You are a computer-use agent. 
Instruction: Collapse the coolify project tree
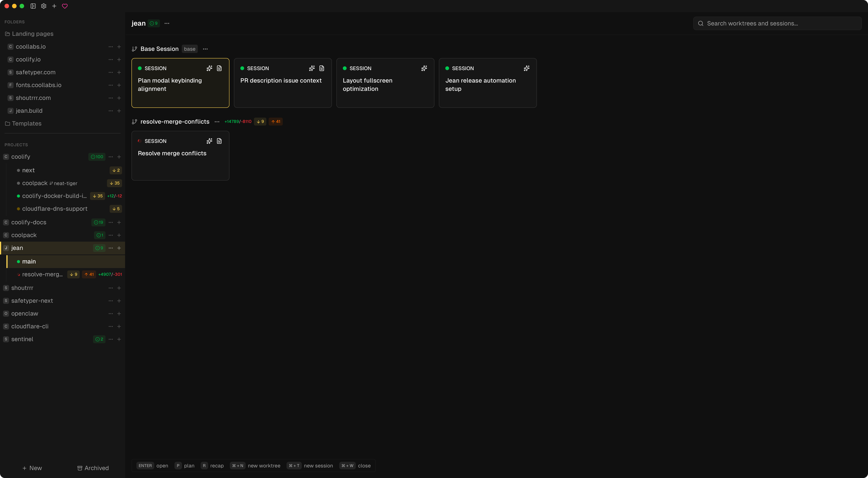[x=21, y=157]
